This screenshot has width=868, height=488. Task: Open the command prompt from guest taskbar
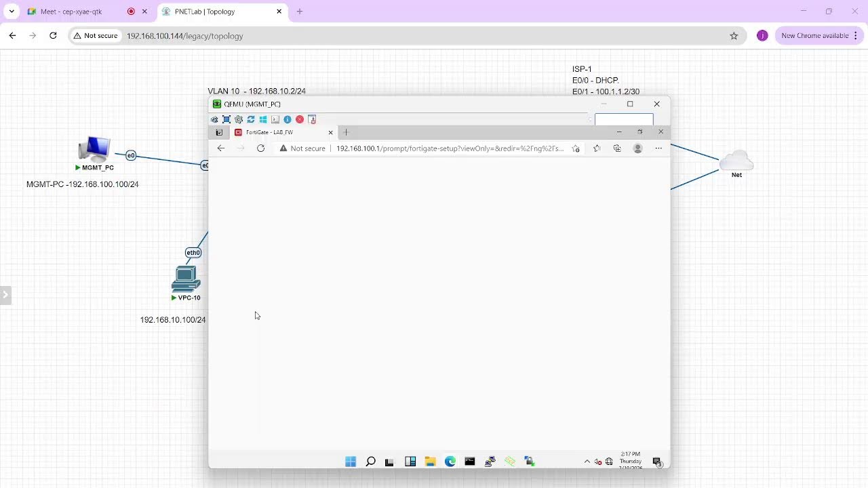click(x=470, y=462)
